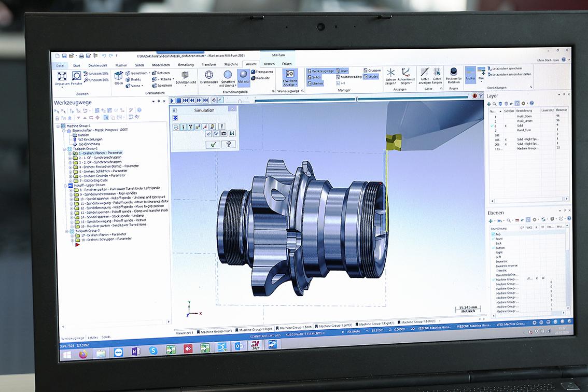Expand operation 7 G82 Drilling Cycle
Image resolution: width=588 pixels, height=392 pixels.
(70, 180)
